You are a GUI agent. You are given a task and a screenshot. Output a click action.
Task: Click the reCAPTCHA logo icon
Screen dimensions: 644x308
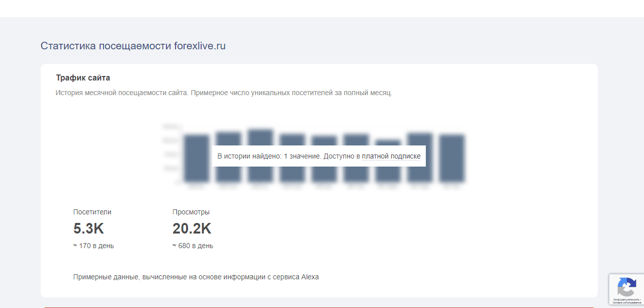pyautogui.click(x=626, y=288)
